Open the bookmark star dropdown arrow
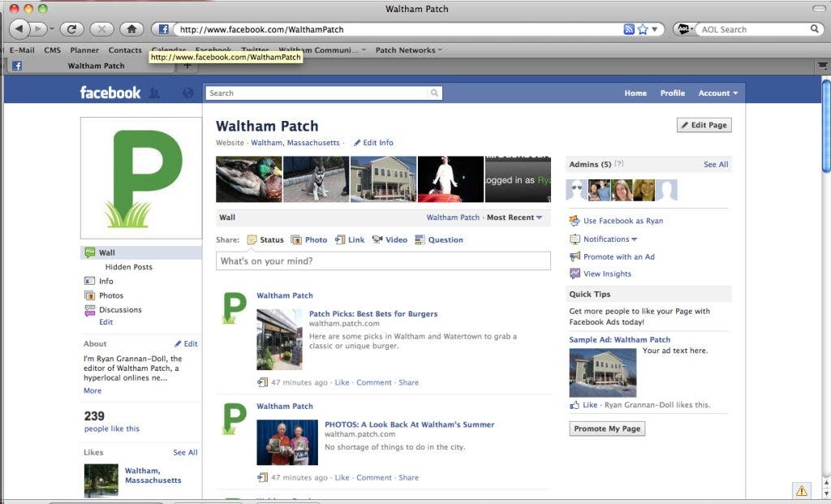 pos(655,29)
